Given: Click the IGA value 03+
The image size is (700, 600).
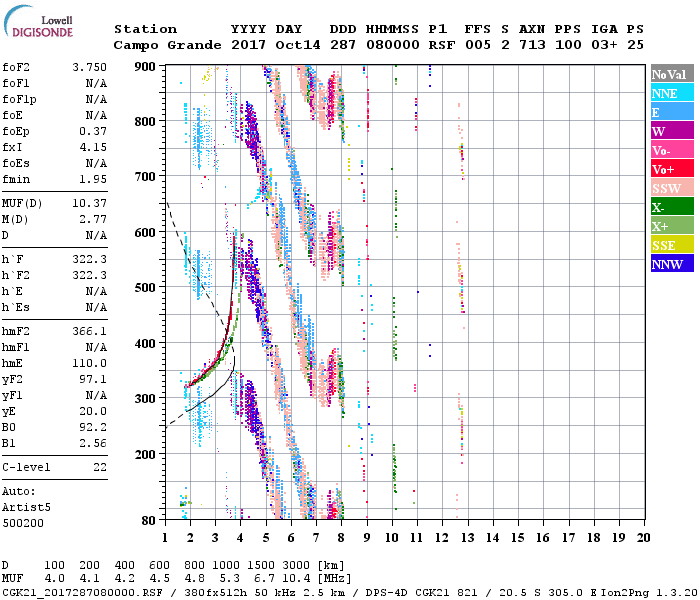Looking at the screenshot, I should pyautogui.click(x=604, y=45).
